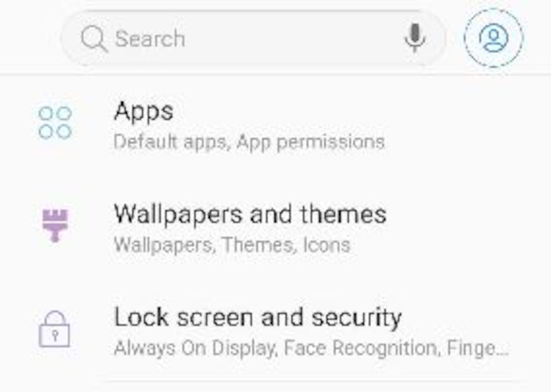Open Wallpapers and themes settings
This screenshot has height=392, width=551.
point(250,214)
